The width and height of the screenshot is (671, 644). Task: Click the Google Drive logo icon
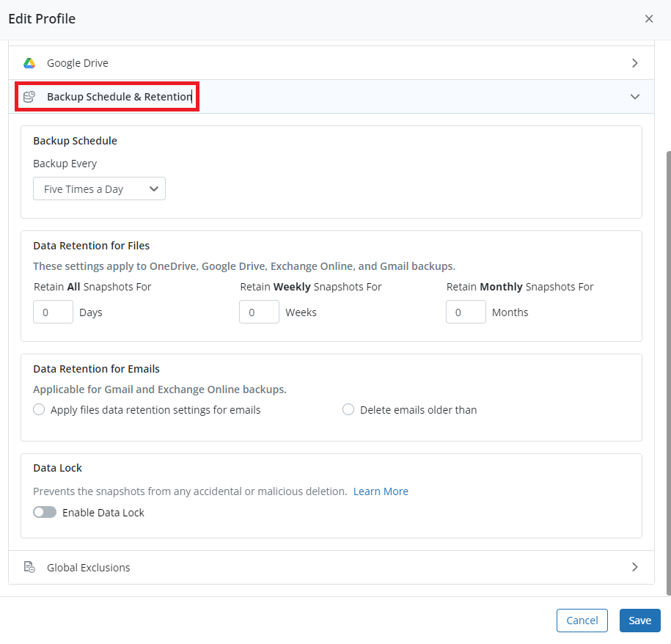pyautogui.click(x=29, y=63)
